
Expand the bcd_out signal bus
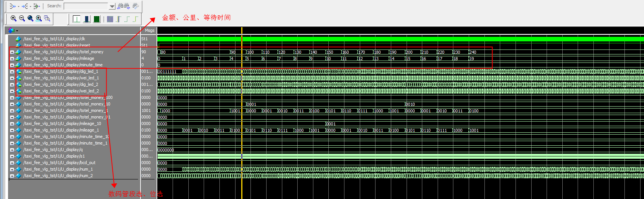point(12,163)
